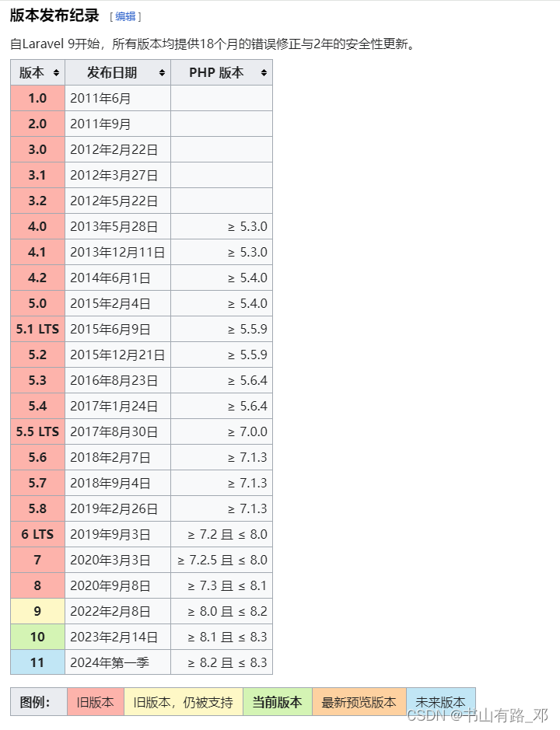Click version cell 5.0
This screenshot has width=560, height=730.
[38, 303]
